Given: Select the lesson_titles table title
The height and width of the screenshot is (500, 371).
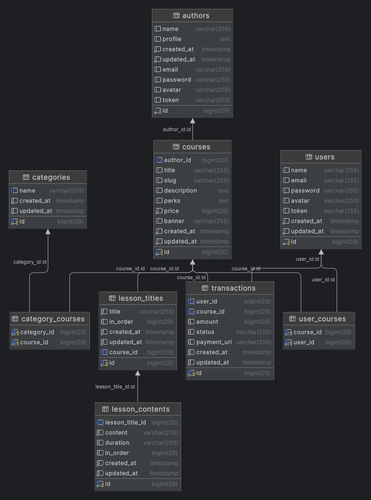Looking at the screenshot, I should pos(141,298).
